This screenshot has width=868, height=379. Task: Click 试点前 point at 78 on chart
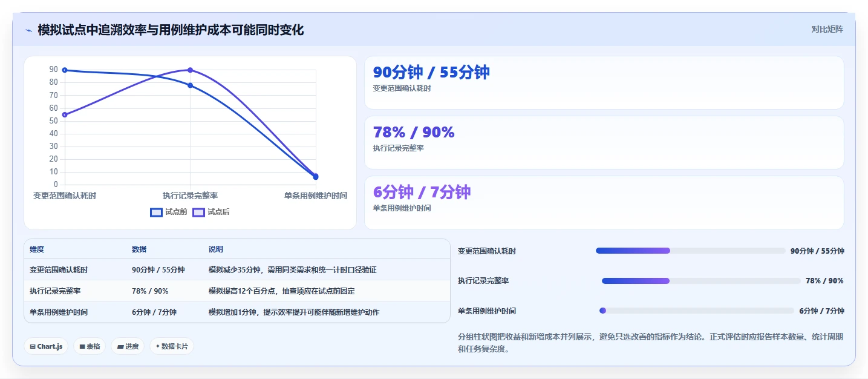[x=190, y=85]
